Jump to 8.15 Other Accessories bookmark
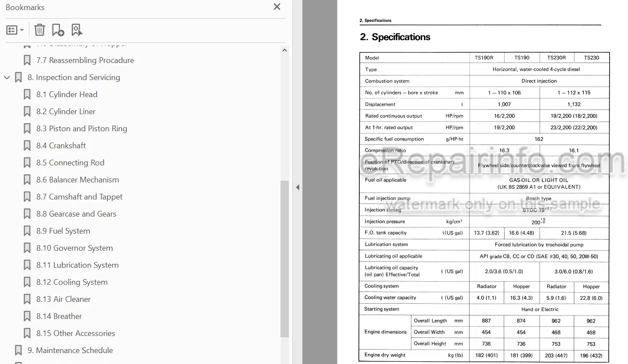628x364 pixels. (75, 333)
